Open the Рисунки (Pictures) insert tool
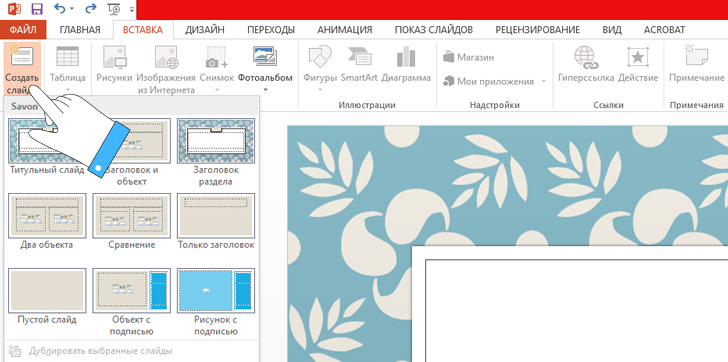This screenshot has height=362, width=728. coord(114,58)
